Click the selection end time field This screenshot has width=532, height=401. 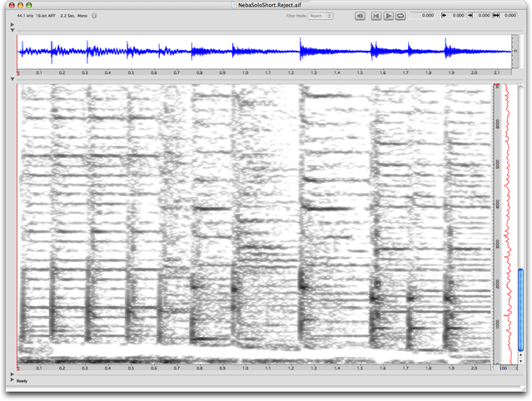(x=481, y=15)
